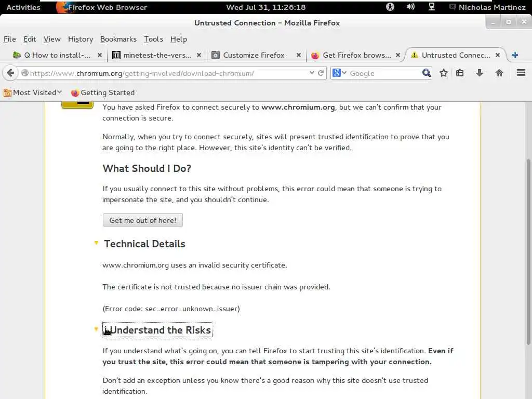Open the File menu
The image size is (532, 399).
[x=9, y=39]
